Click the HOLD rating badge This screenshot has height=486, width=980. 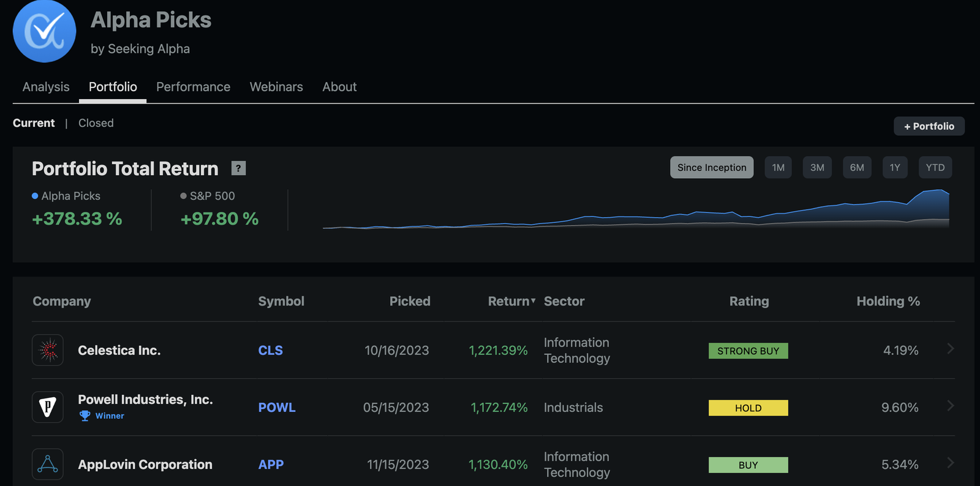748,408
